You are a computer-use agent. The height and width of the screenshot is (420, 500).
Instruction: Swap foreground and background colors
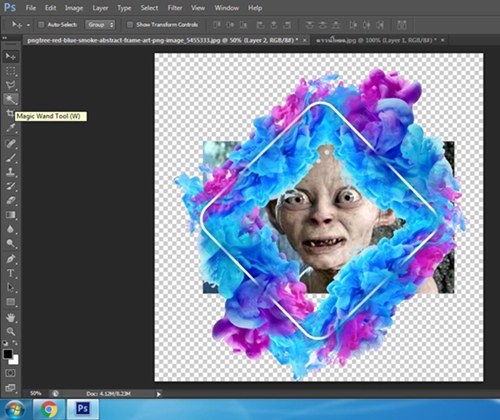[15, 343]
